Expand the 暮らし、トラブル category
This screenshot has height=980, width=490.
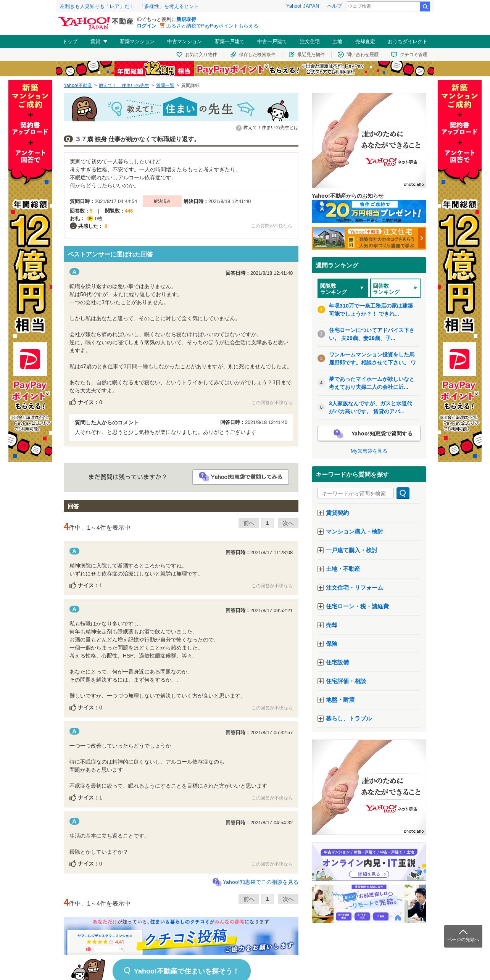[x=321, y=719]
